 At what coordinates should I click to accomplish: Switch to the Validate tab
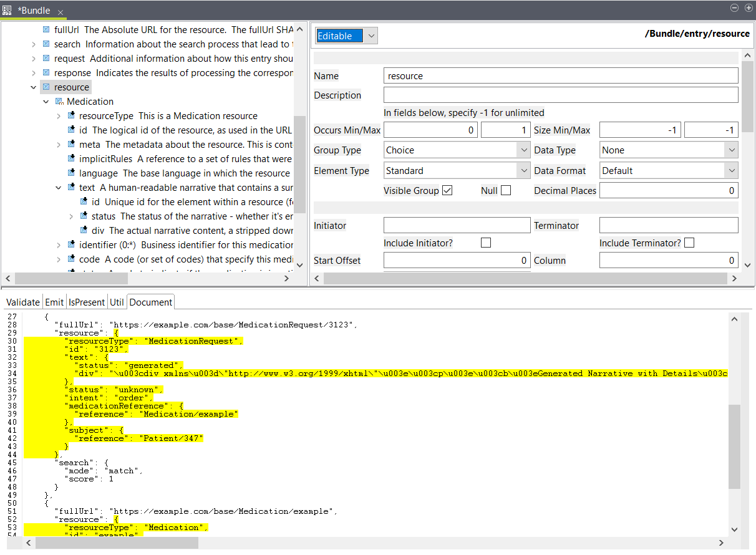[23, 302]
